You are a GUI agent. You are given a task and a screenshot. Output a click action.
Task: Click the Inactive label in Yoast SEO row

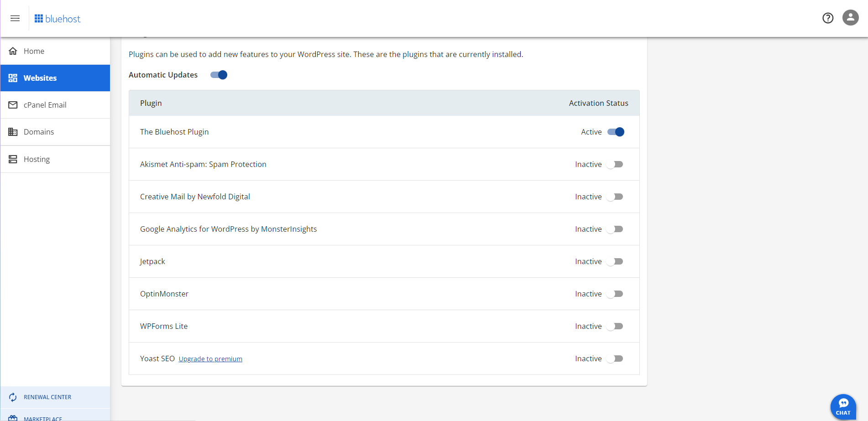588,359
